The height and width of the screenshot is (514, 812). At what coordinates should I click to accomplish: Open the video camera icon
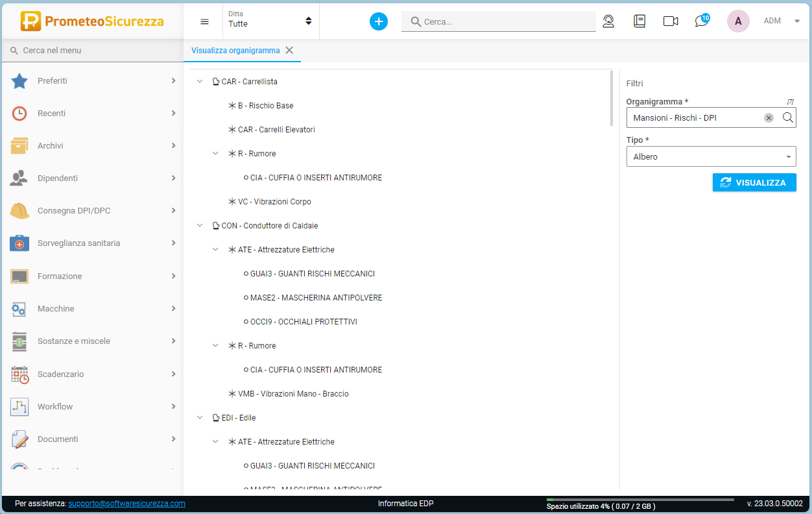pos(671,21)
